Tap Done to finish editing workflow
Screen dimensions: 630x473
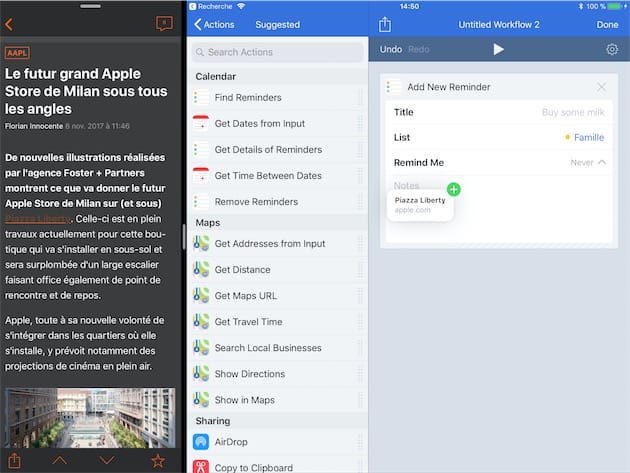[x=607, y=25]
